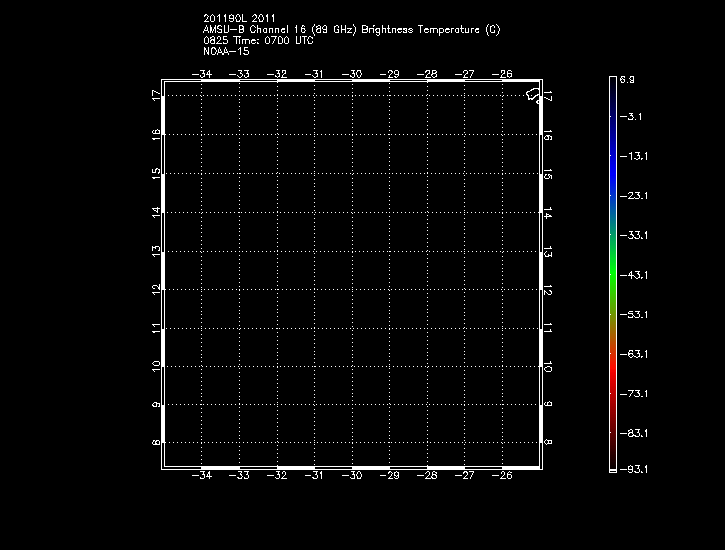Image resolution: width=725 pixels, height=550 pixels.
Task: Click the plot title line '201190L 2011'
Action: click(x=237, y=18)
